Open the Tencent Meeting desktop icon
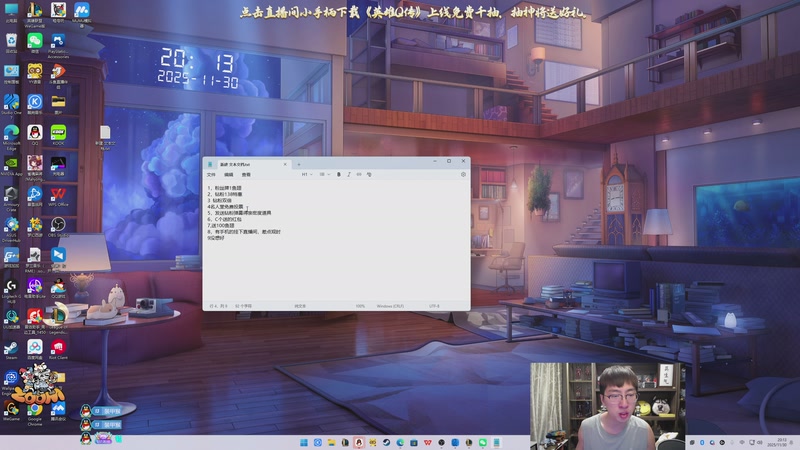800x450 pixels. click(58, 411)
